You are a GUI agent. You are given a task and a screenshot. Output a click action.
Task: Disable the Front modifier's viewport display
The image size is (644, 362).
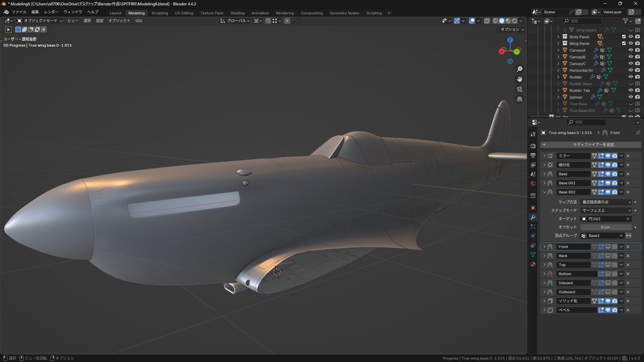[x=608, y=246]
